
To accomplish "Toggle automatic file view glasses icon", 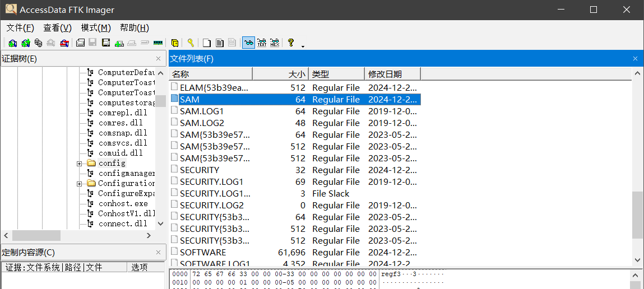I will click(x=248, y=43).
